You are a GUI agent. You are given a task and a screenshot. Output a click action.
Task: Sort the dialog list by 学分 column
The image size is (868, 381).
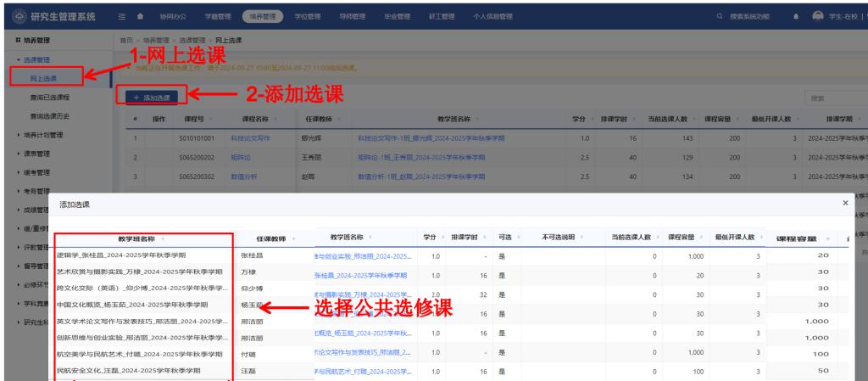click(x=430, y=235)
